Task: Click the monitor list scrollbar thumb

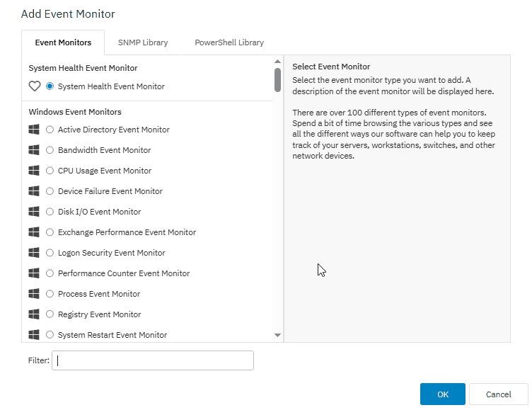Action: point(277,79)
